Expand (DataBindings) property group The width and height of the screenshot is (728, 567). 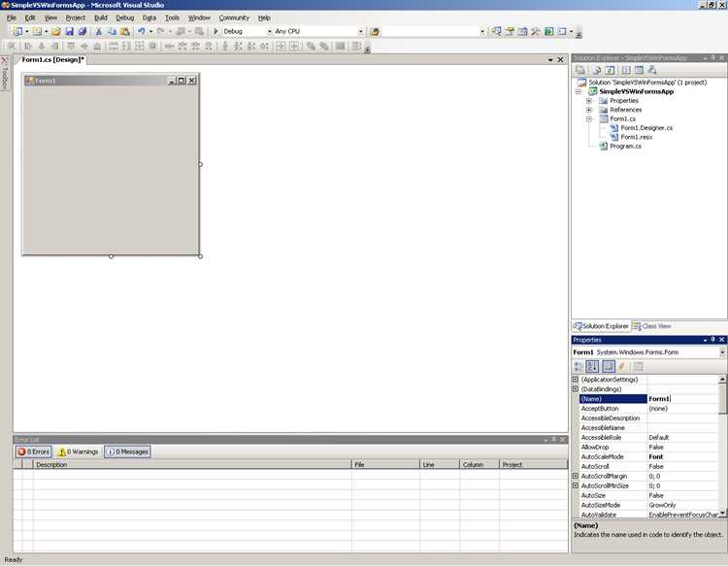point(576,389)
